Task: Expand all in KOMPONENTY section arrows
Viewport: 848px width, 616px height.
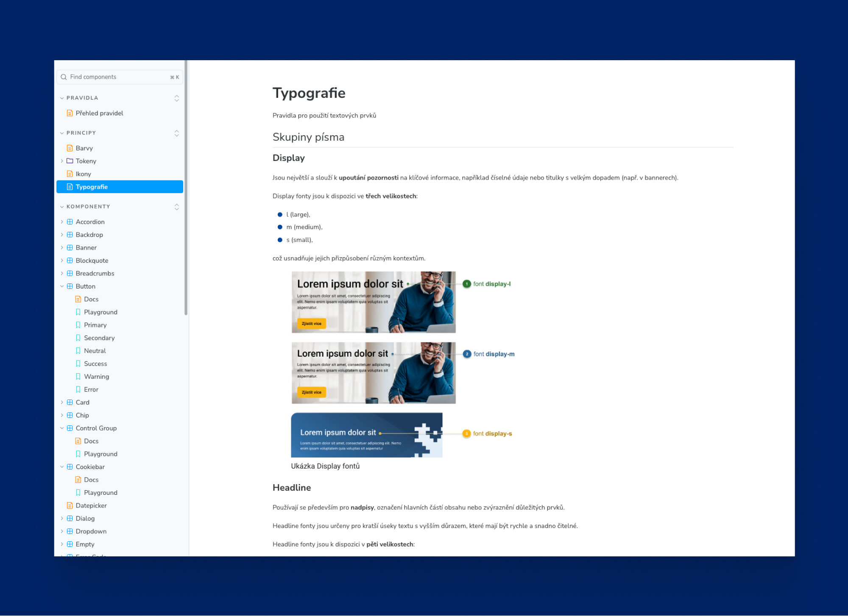Action: (177, 207)
